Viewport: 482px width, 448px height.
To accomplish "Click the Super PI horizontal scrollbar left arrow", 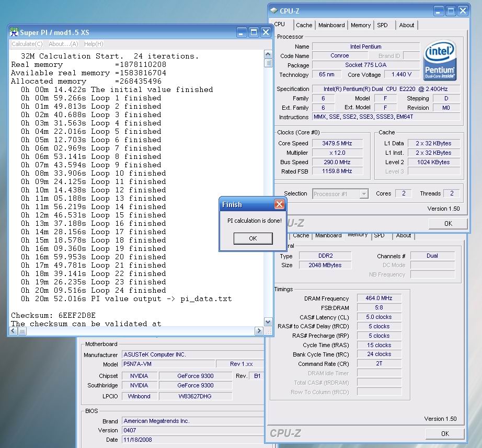I will click(13, 331).
